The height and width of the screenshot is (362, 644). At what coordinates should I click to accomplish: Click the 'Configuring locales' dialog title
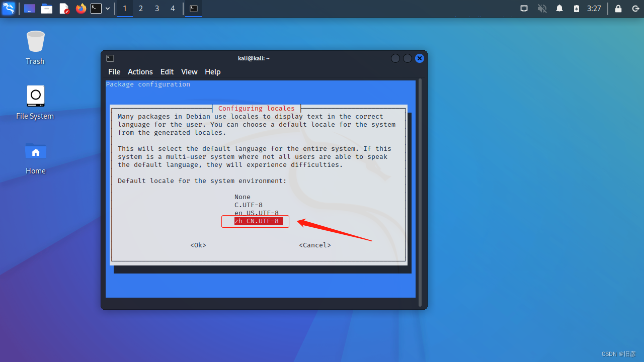click(x=257, y=109)
